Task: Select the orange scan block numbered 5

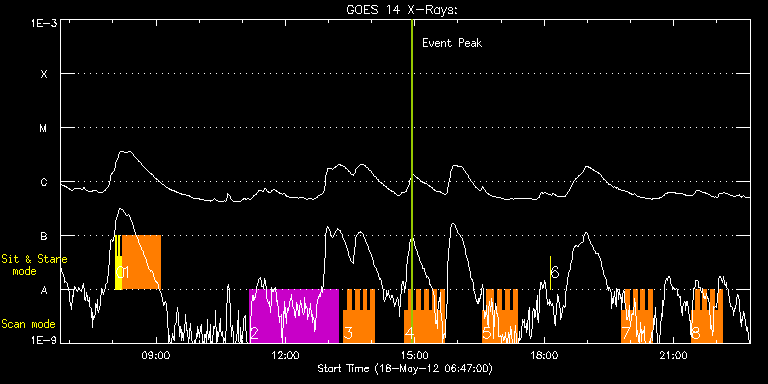Action: tap(500, 316)
